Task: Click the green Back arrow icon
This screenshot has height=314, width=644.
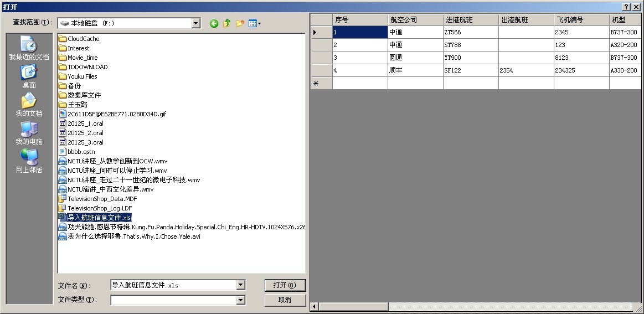Action: (214, 23)
